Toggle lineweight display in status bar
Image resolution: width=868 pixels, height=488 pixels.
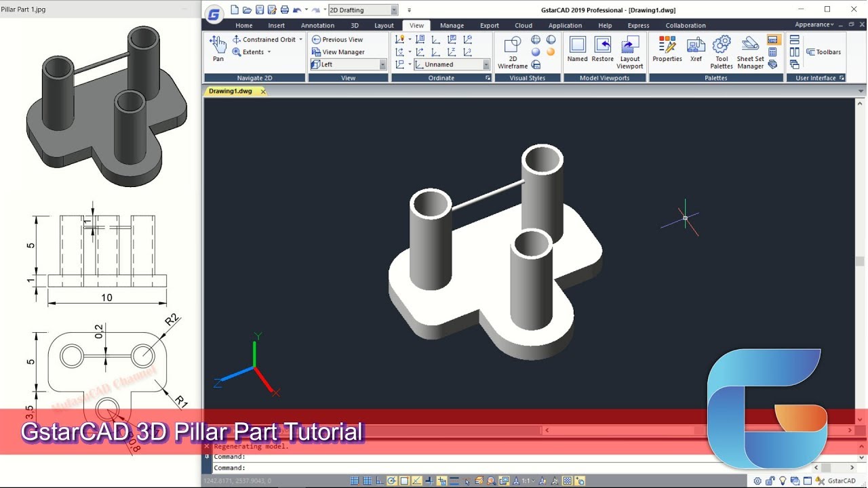pyautogui.click(x=455, y=481)
